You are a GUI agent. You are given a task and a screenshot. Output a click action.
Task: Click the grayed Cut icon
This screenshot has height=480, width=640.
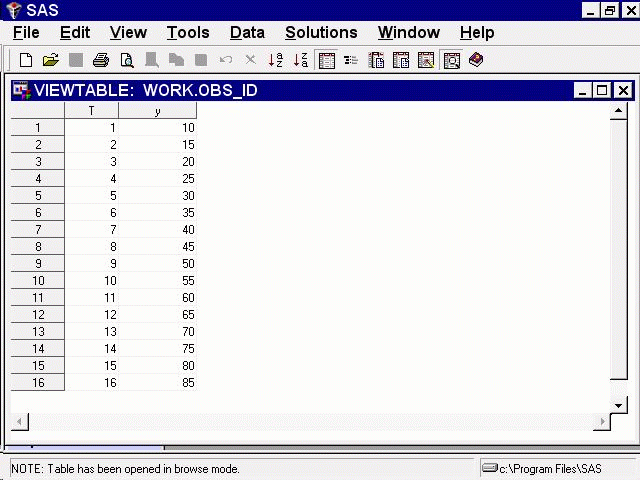[151, 60]
